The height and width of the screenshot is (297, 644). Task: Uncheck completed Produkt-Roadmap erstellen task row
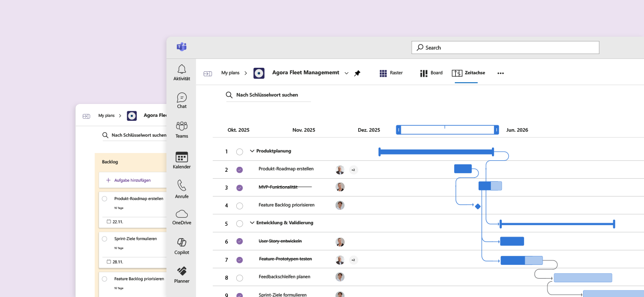(240, 170)
